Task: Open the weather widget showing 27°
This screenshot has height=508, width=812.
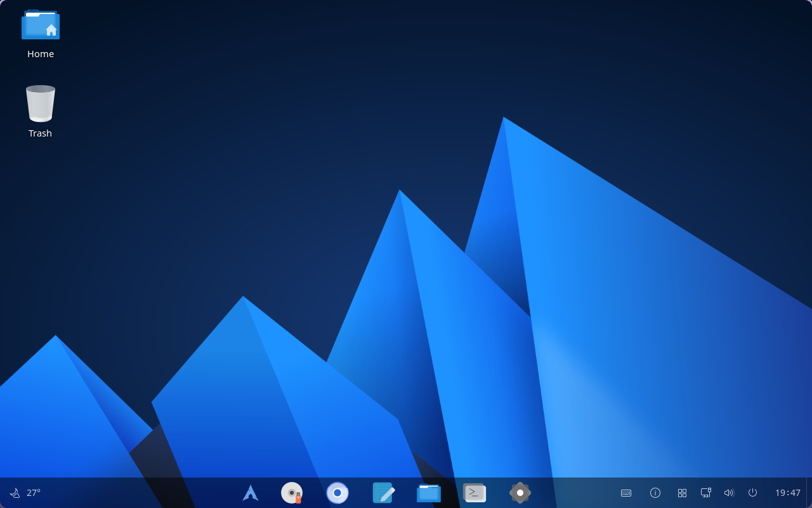Action: coord(25,493)
